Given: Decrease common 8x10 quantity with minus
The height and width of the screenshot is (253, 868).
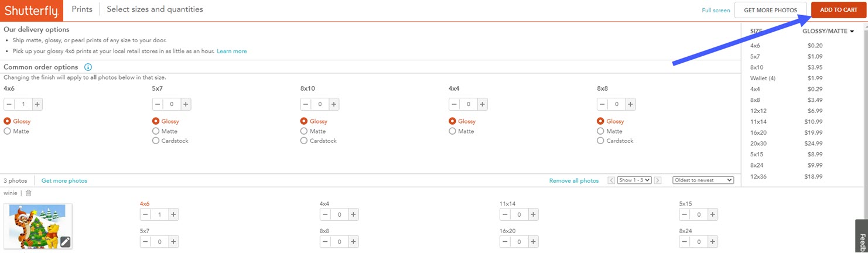Looking at the screenshot, I should pyautogui.click(x=306, y=104).
